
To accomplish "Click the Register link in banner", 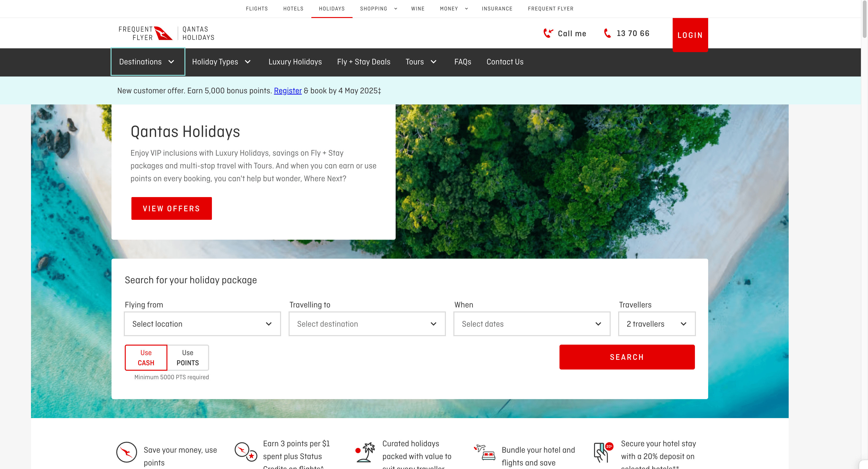I will click(x=287, y=91).
